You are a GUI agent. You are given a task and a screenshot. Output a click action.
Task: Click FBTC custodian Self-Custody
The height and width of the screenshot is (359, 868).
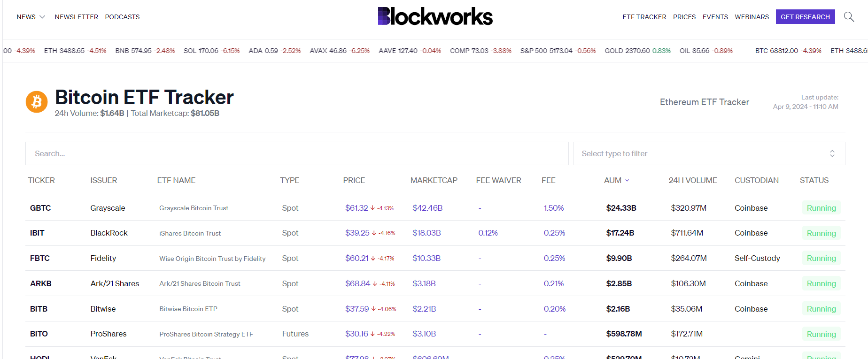point(757,258)
